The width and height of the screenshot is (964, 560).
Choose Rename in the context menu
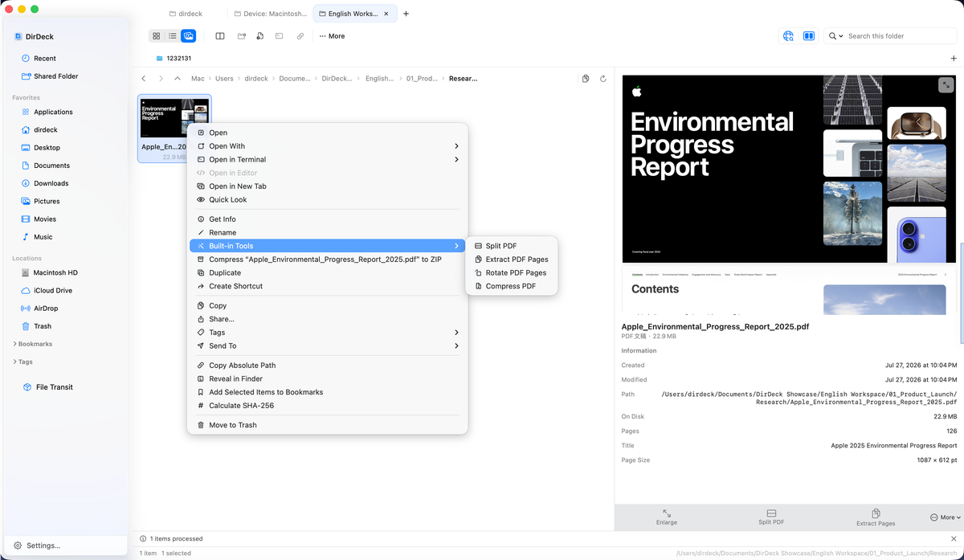(327, 232)
